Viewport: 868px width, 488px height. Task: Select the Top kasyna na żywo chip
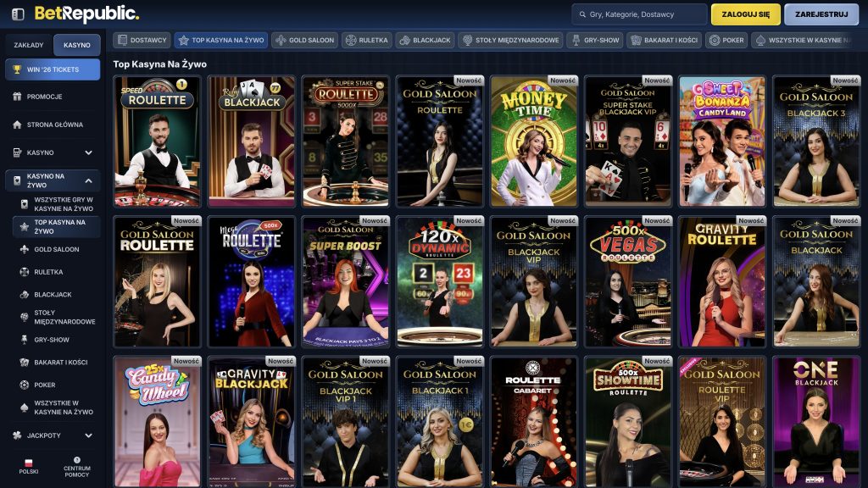(x=221, y=41)
